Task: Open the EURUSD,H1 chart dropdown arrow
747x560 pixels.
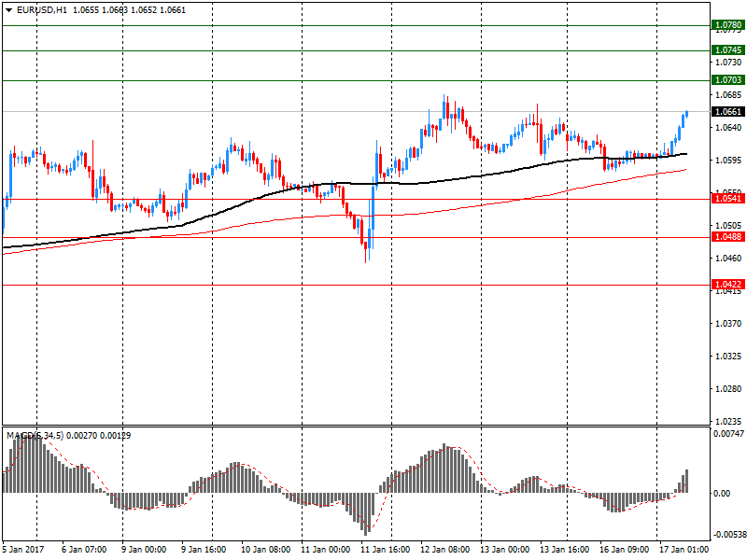Action: (8, 10)
